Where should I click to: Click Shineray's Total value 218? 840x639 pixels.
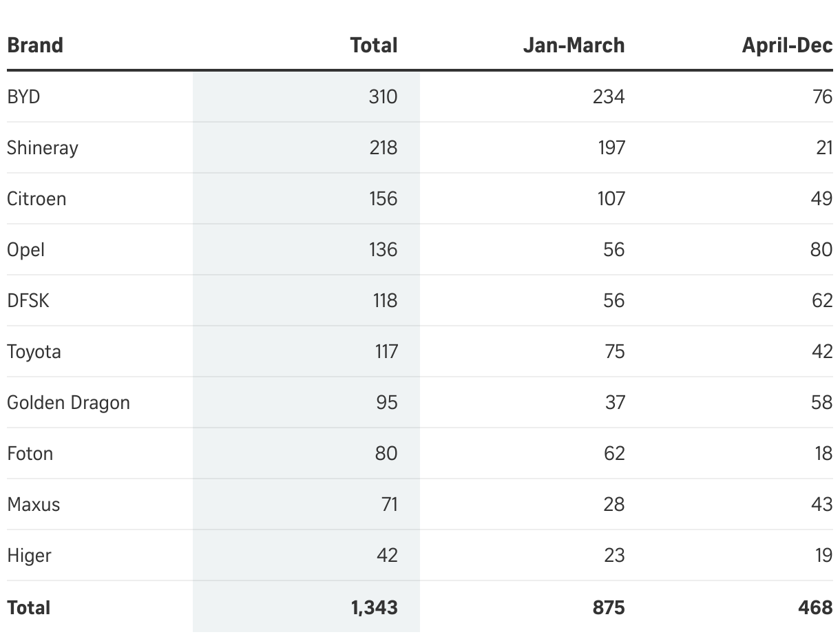pos(383,147)
